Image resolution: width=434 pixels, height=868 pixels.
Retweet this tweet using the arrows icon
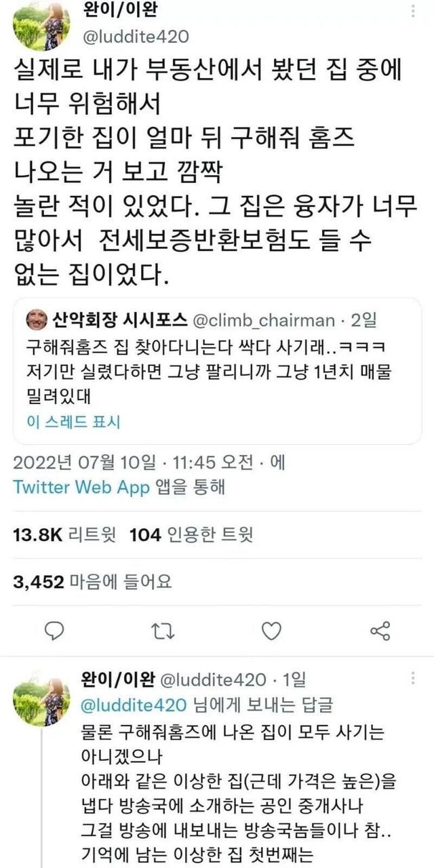(x=162, y=631)
